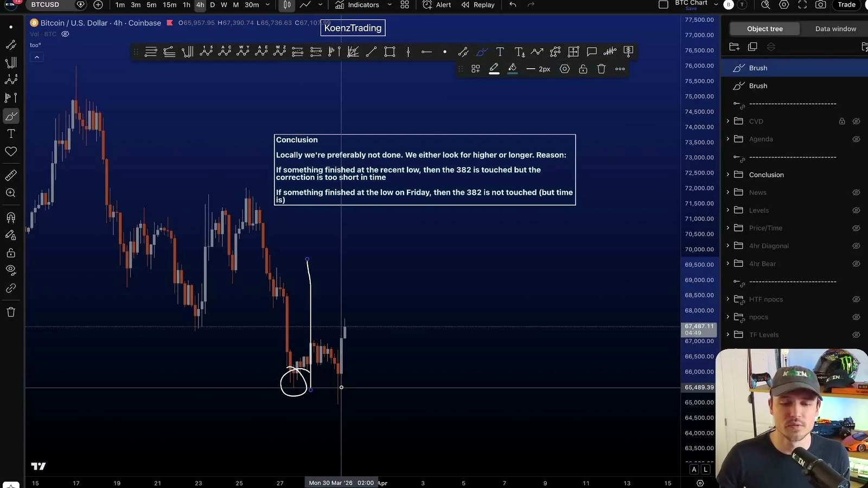This screenshot has width=868, height=488.
Task: Remove drawings using left sidebar trash icon
Action: [11, 312]
